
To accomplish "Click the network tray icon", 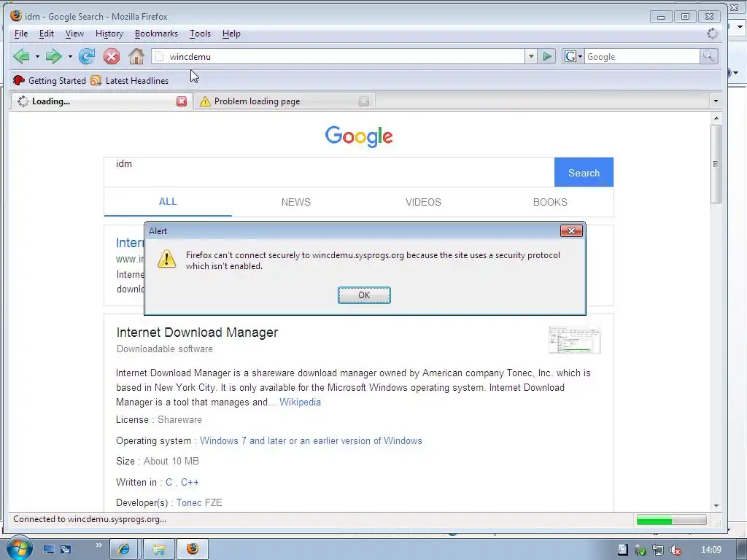I will 657,550.
